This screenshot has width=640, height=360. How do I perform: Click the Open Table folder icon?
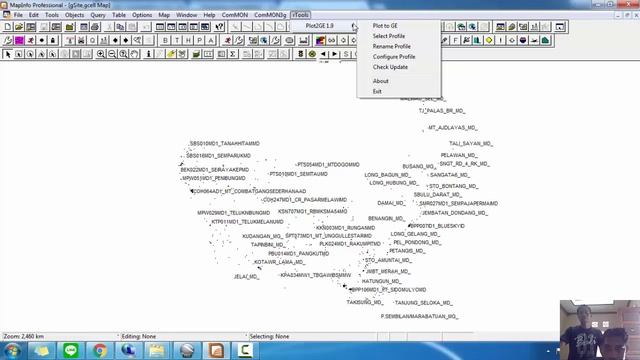[x=19, y=27]
